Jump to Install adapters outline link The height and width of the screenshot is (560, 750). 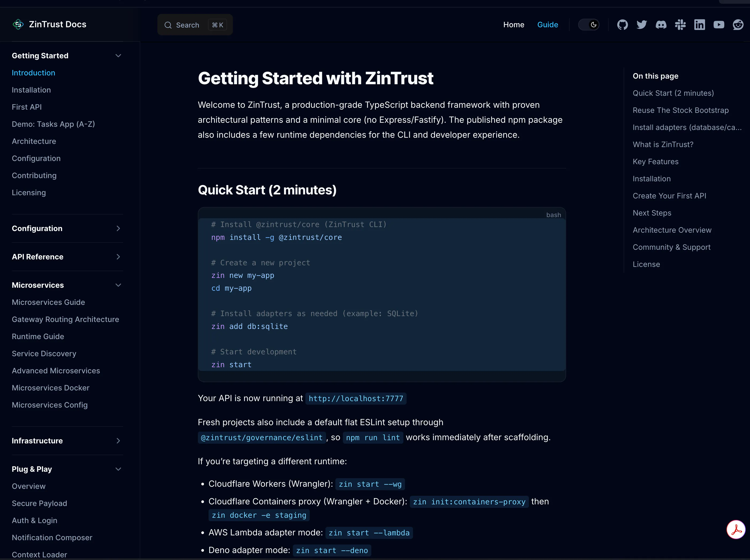coord(687,127)
